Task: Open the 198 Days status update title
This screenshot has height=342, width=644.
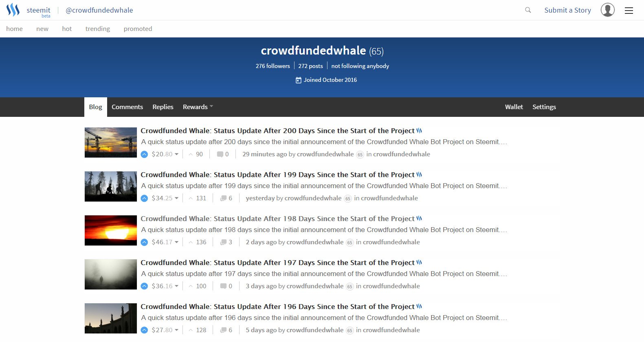Action: coord(277,219)
